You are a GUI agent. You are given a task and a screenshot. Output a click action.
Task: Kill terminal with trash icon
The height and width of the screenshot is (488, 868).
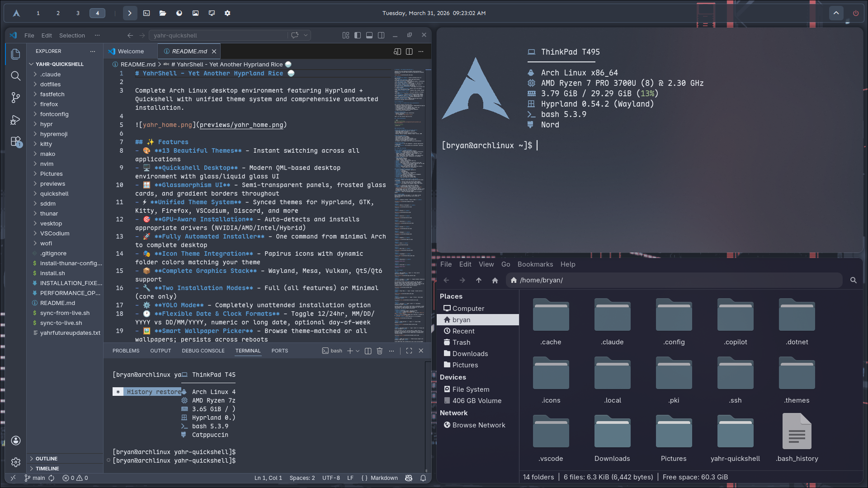pyautogui.click(x=380, y=351)
